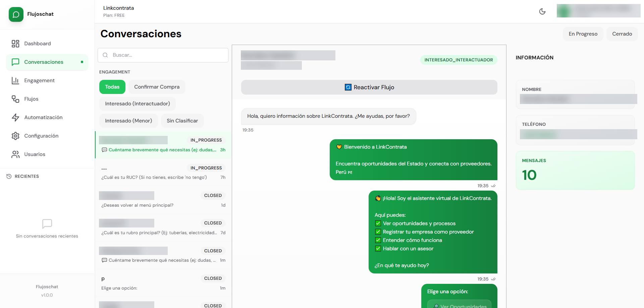
Task: Click the Flujoschat logo icon
Action: (16, 14)
